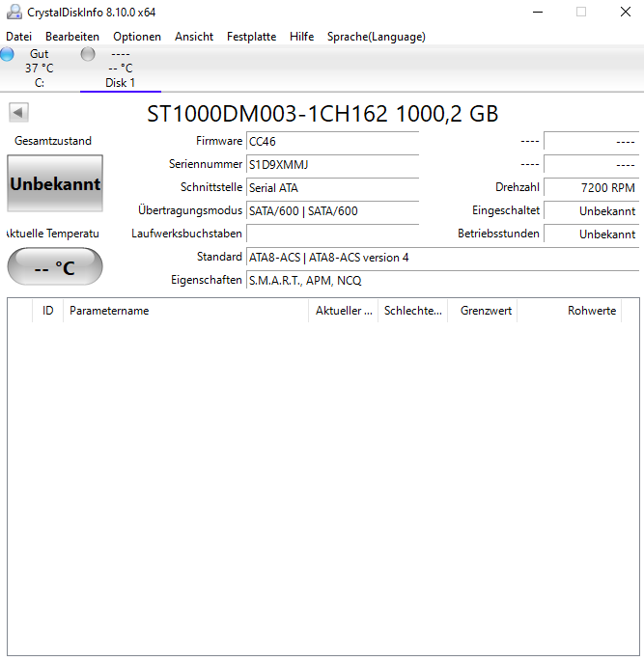Open the Sprache(Language) menu
The image size is (644, 661).
click(377, 37)
